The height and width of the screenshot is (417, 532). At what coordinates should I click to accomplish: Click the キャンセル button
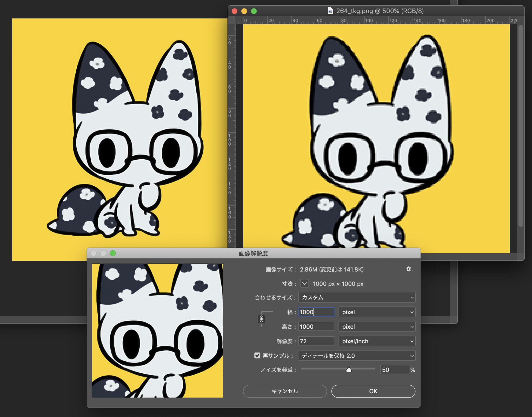pos(285,391)
